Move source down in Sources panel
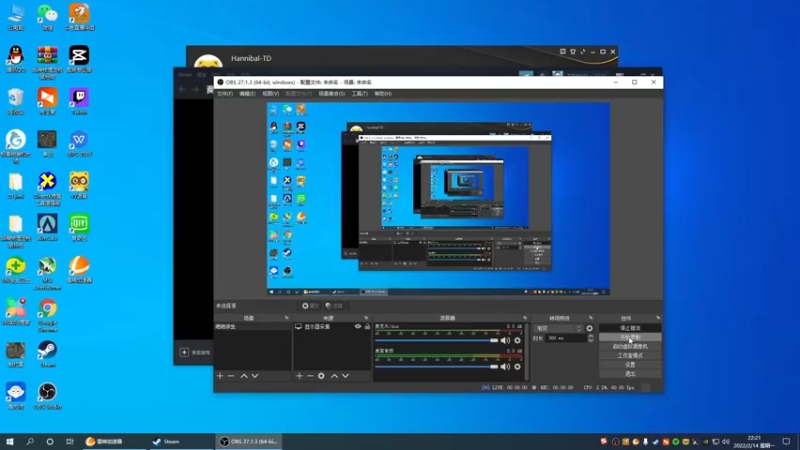This screenshot has width=800, height=450. (345, 376)
